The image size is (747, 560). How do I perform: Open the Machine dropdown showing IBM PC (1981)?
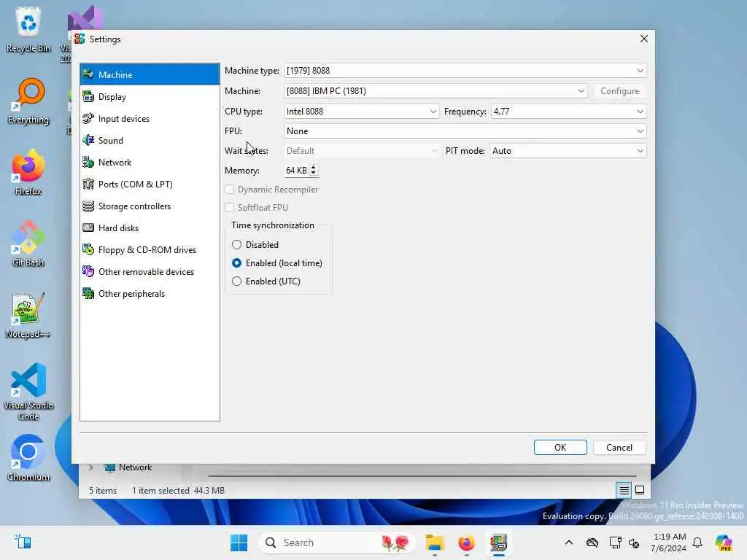(436, 90)
